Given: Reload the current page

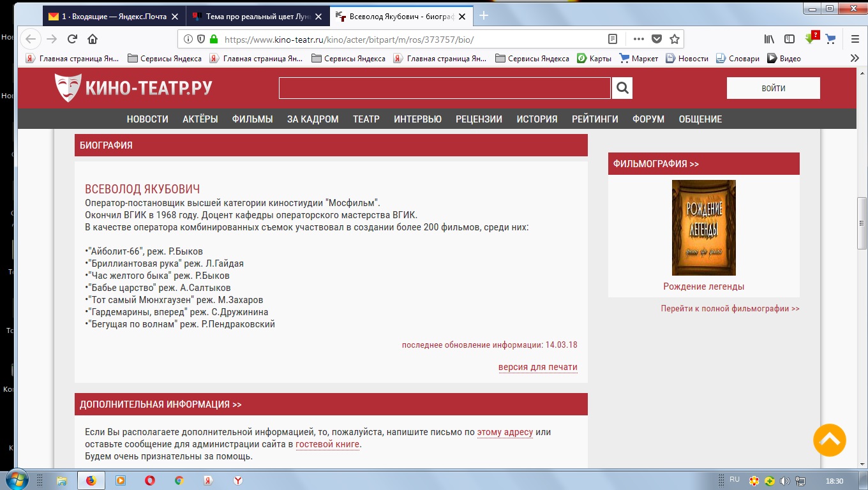Looking at the screenshot, I should (x=72, y=39).
